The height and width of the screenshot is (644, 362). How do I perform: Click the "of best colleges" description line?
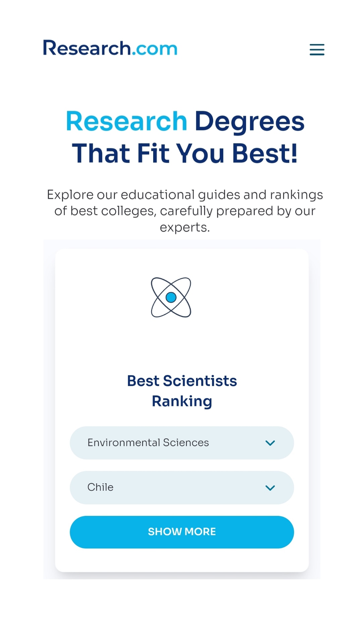tap(185, 211)
